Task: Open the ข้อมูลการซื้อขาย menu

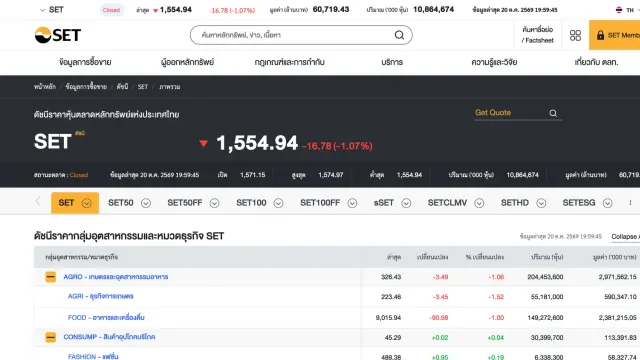Action: tap(85, 62)
